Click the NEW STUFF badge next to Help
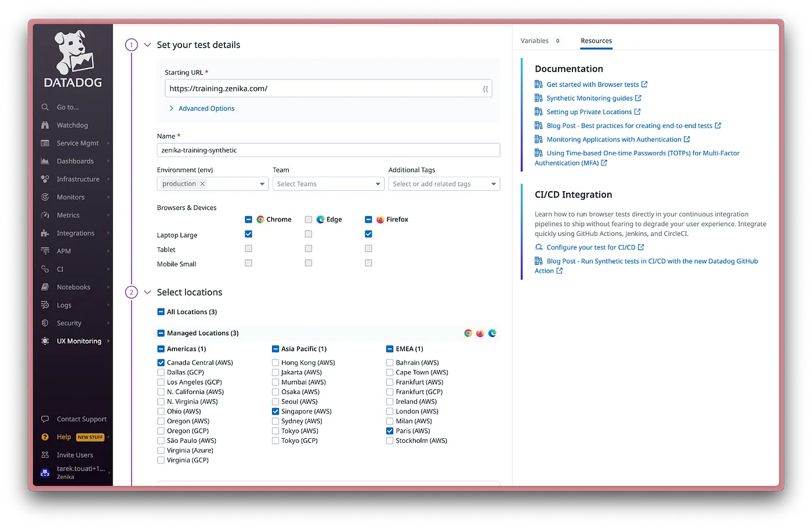Viewport: 812px width, 528px height. click(x=90, y=438)
